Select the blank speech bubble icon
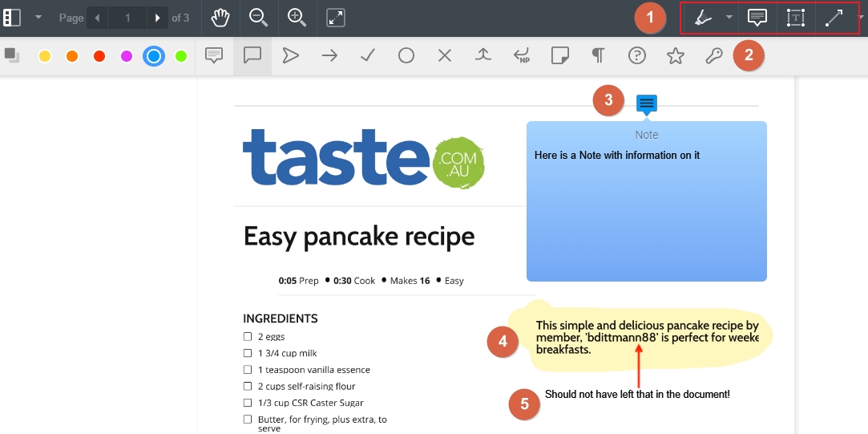 (x=252, y=55)
